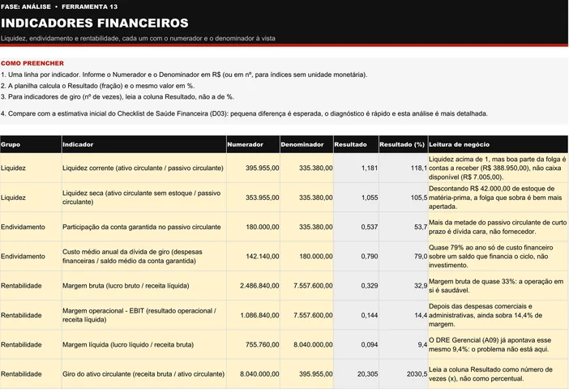Click denominator 8.040.000,00 in Margem líquida row

(306, 344)
